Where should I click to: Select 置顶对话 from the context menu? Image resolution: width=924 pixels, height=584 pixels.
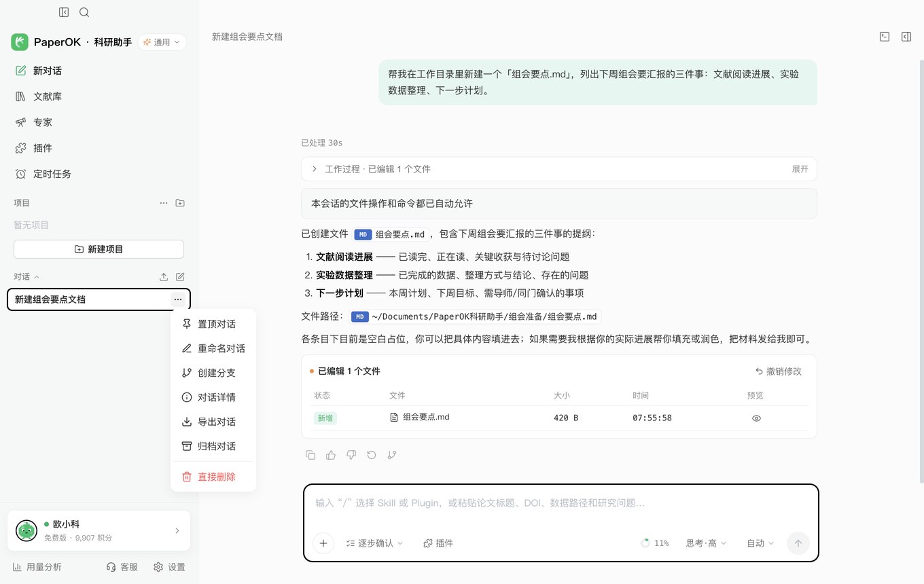tap(213, 324)
